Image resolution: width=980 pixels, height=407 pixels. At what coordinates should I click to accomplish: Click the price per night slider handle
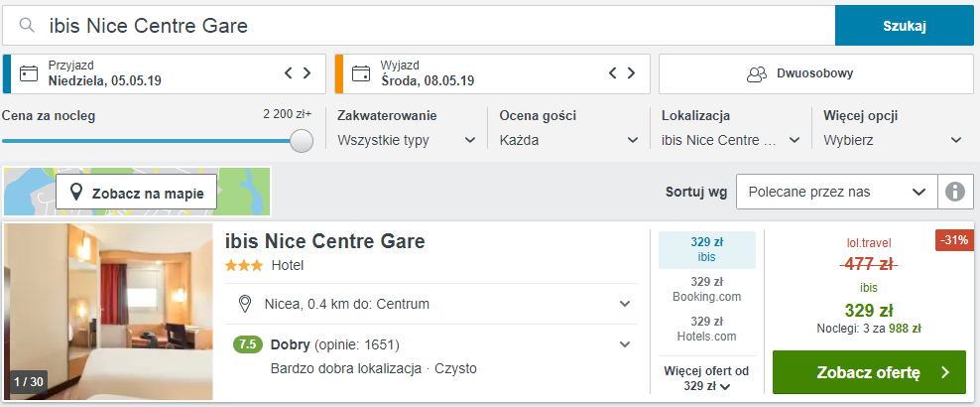coord(302,141)
